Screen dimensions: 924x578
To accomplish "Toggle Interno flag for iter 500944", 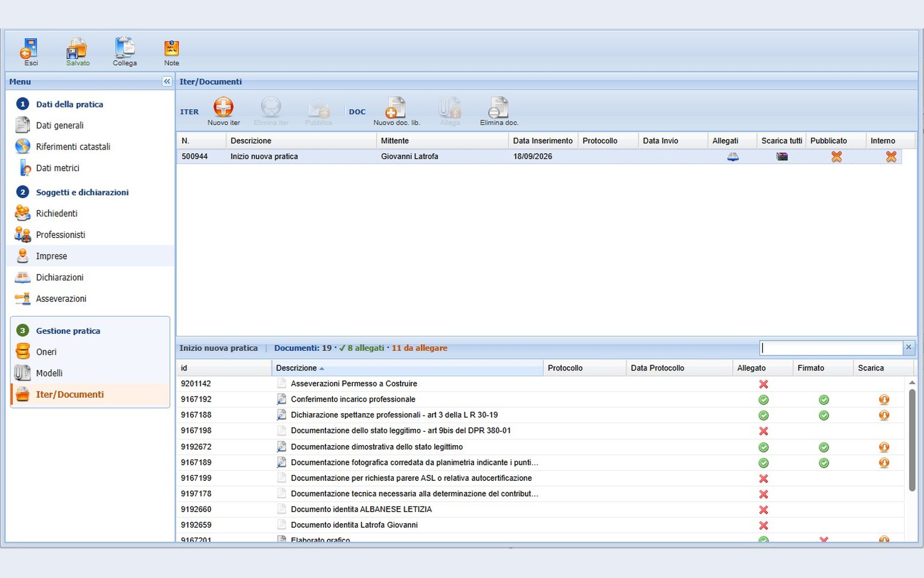I will pos(891,157).
